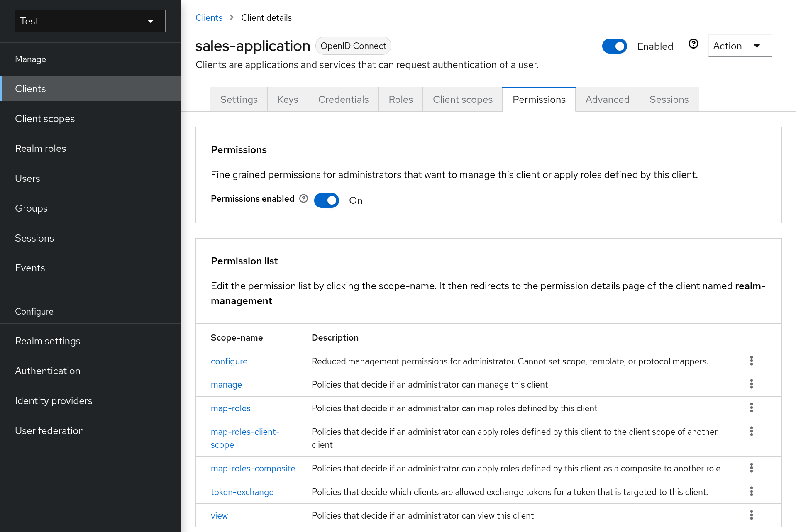Open the kebab menu for map-roles-client-scope
Viewport: 796px width, 532px height.
pos(752,432)
